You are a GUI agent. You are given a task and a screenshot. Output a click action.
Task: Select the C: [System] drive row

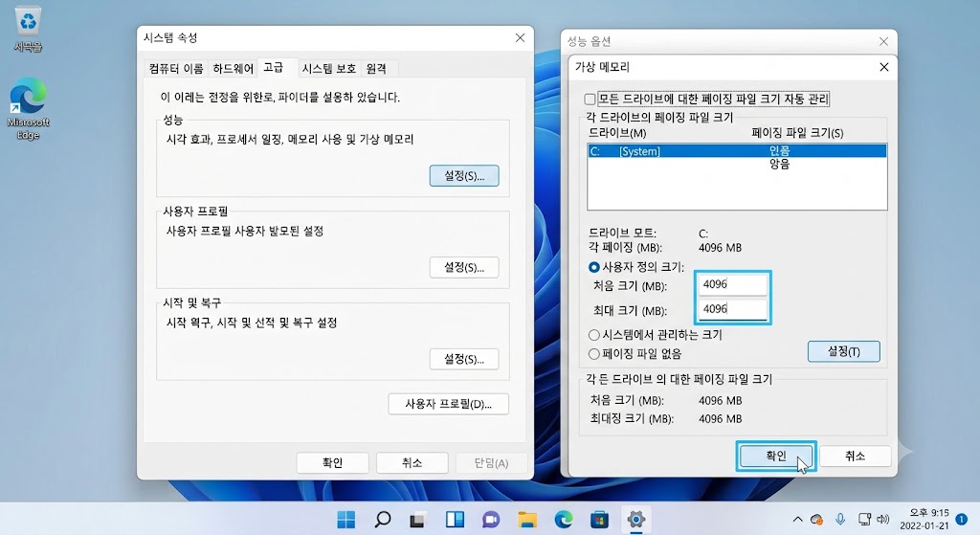click(x=737, y=150)
